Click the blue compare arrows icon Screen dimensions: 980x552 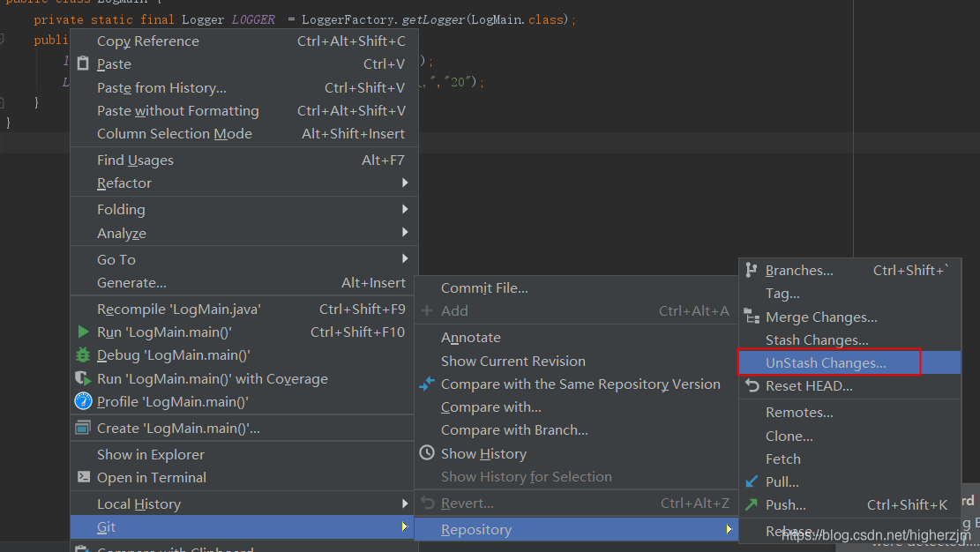[427, 384]
